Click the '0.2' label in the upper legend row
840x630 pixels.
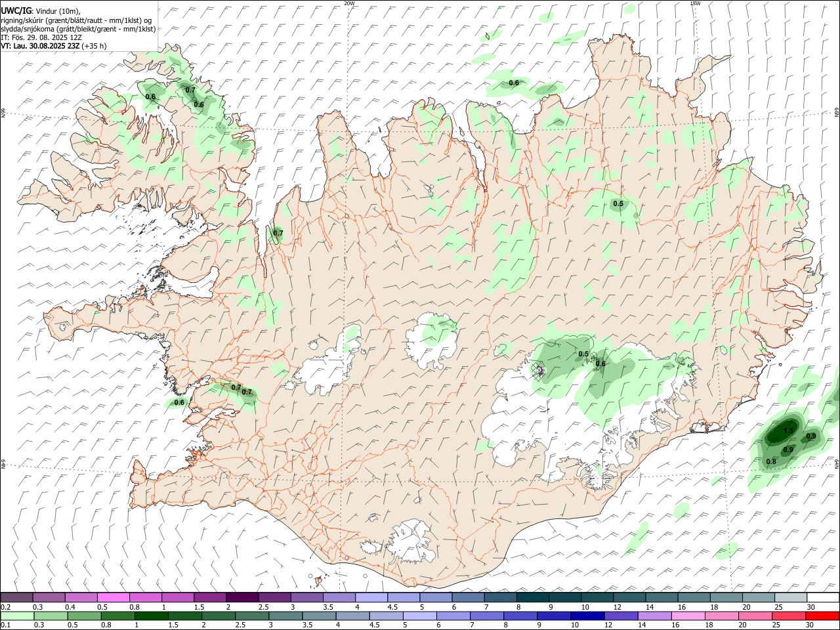coord(5,607)
